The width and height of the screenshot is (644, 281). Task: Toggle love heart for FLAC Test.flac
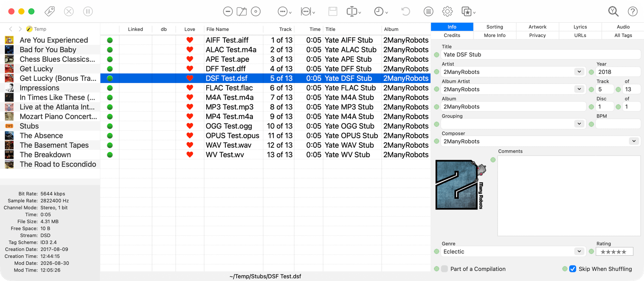point(190,88)
